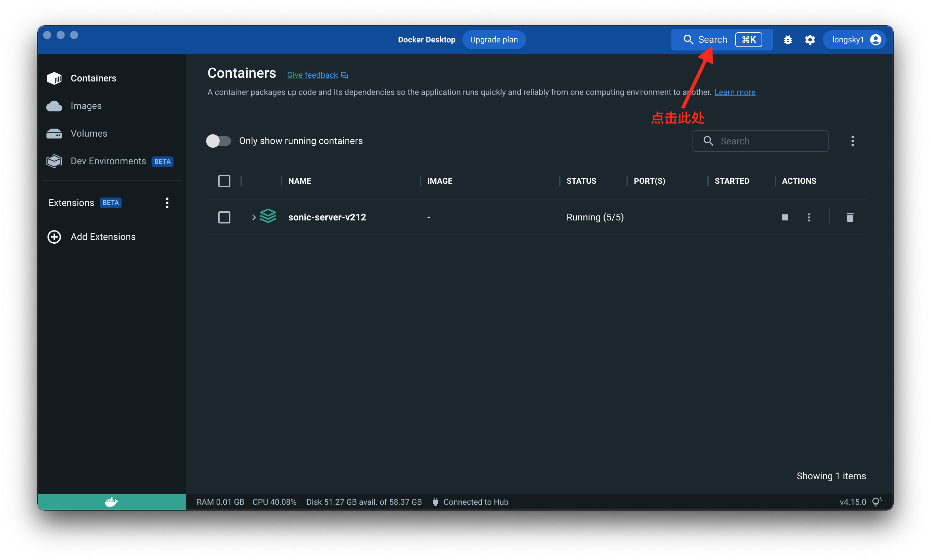Screen dimensions: 931x560
Task: Tick the select-all containers checkbox
Action: 224,181
